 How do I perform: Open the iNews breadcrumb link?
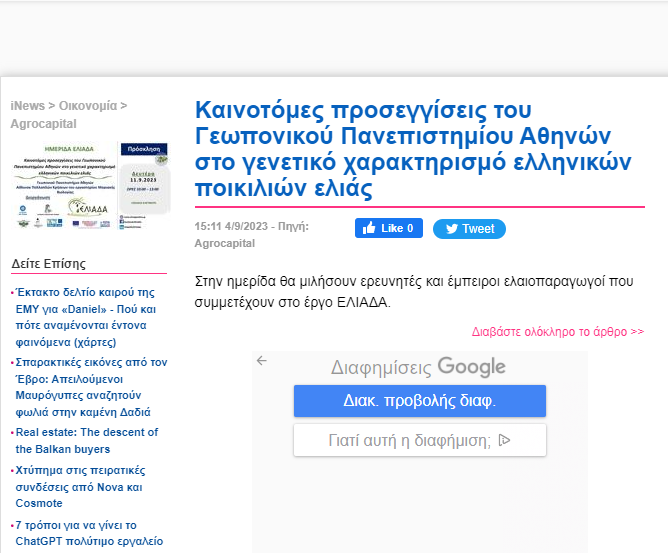point(27,106)
